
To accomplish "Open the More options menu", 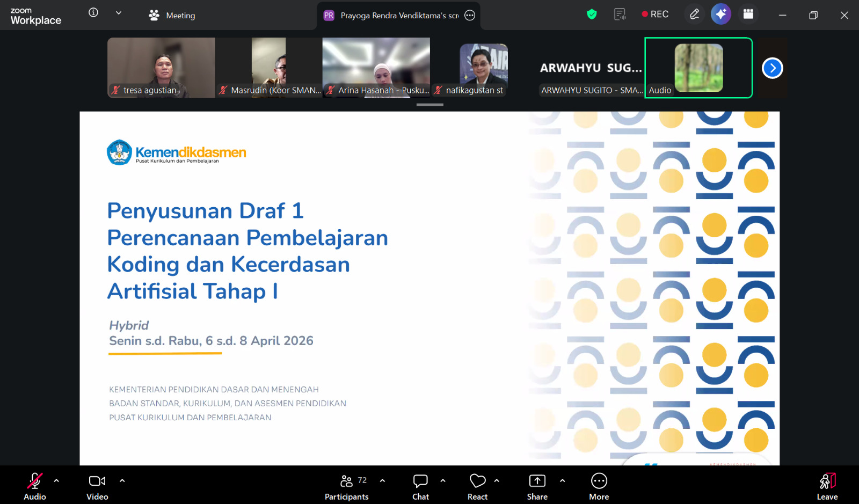I will (x=599, y=486).
